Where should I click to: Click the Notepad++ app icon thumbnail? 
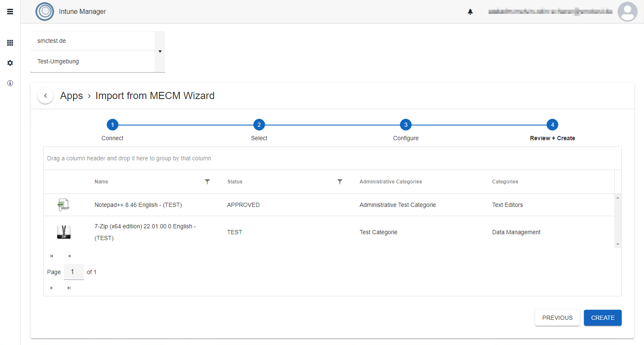pos(63,205)
